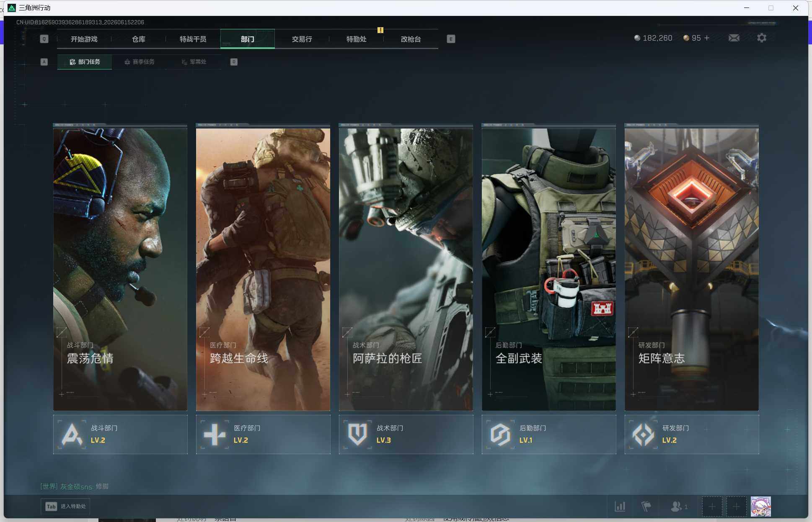Open the mail envelope icon

coord(734,38)
